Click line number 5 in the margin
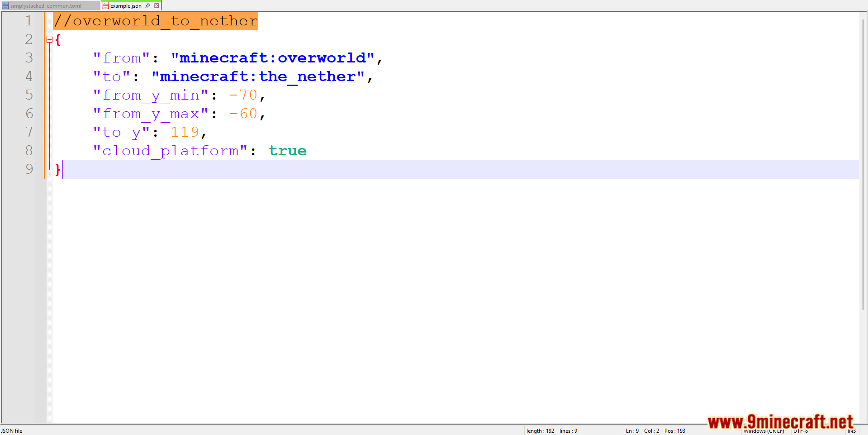The image size is (868, 435). tap(28, 95)
